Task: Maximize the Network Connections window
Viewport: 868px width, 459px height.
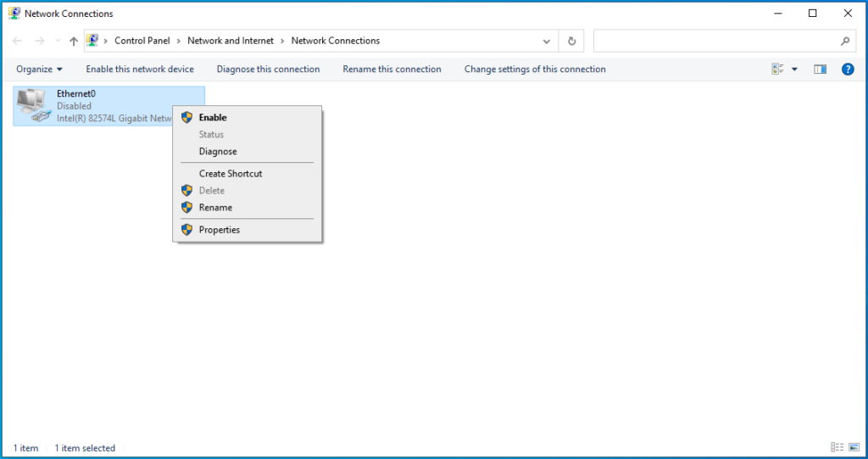Action: point(812,14)
